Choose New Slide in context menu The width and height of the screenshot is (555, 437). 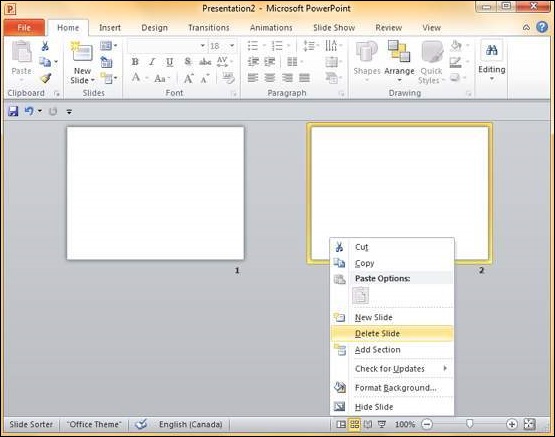pos(392,317)
